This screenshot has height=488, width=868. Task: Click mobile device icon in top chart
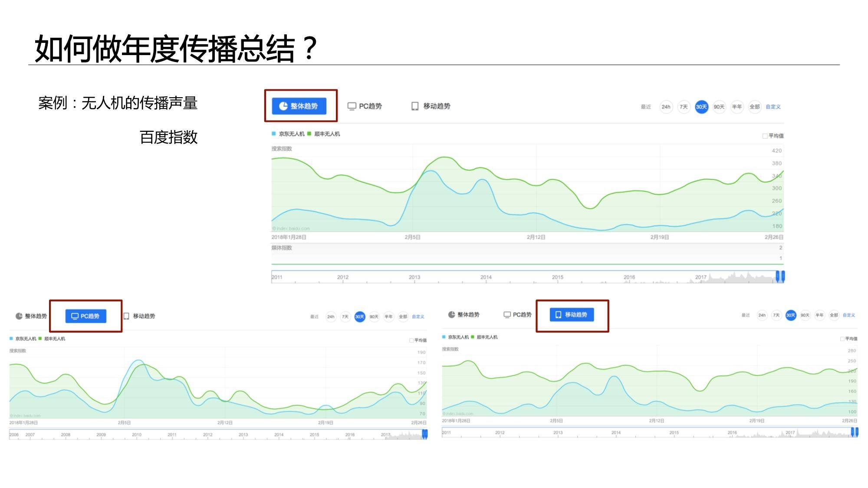pos(415,106)
